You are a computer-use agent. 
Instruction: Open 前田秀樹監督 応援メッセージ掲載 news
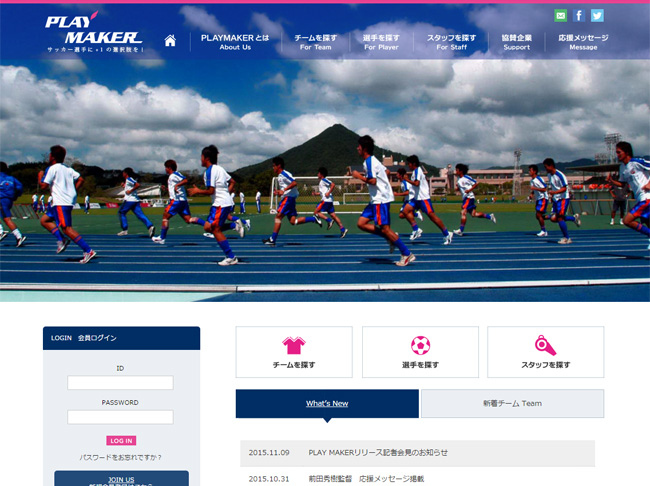(x=366, y=479)
